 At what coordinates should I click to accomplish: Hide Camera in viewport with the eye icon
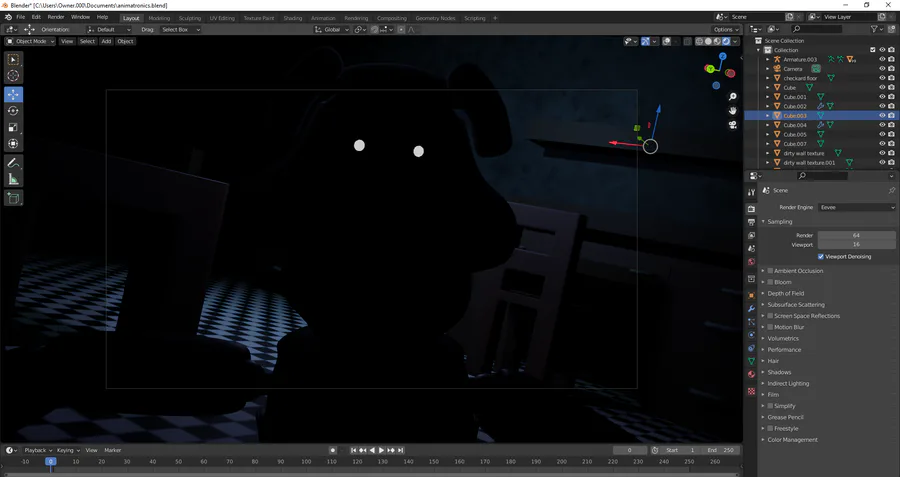(882, 69)
